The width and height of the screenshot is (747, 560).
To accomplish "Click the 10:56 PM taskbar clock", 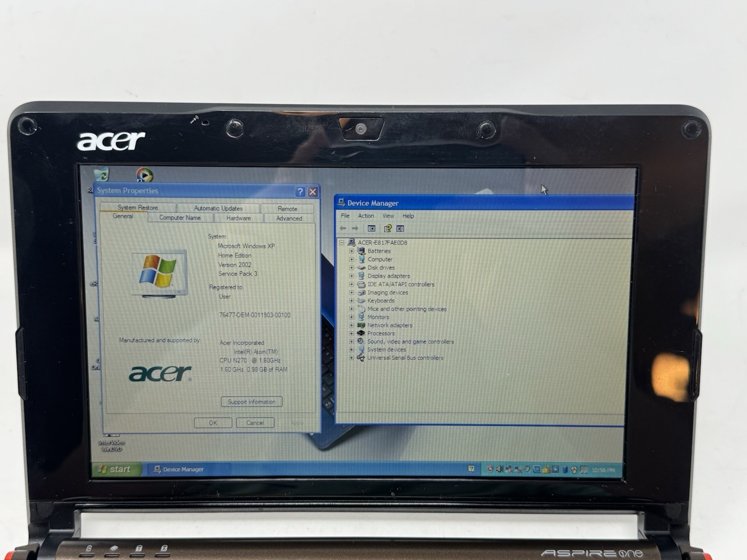I will 603,469.
